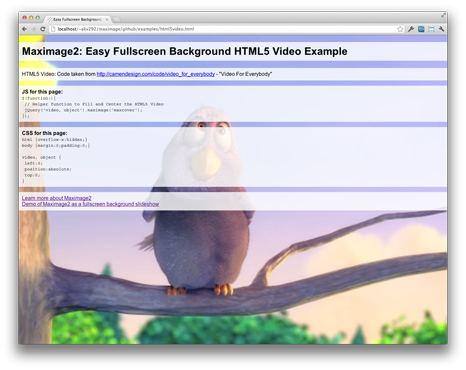466x370 pixels.
Task: Click the screen-capture extension icon beside the wrench
Action: (x=431, y=29)
